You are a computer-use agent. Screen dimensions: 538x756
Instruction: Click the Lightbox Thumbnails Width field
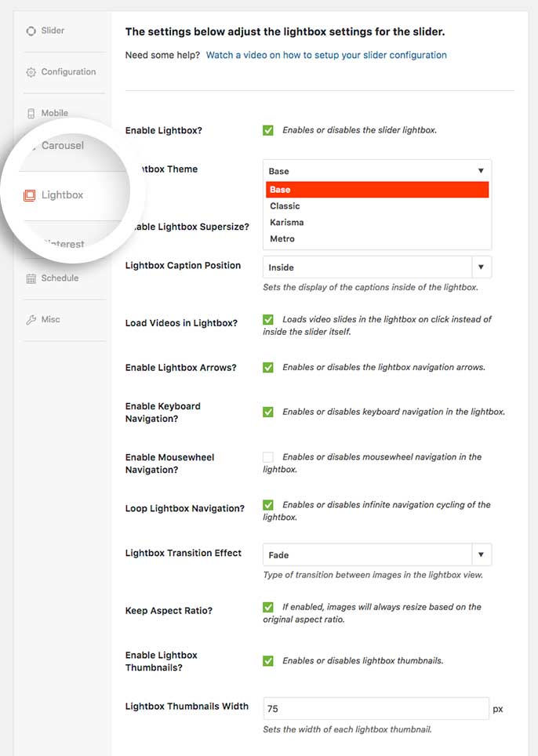[376, 708]
